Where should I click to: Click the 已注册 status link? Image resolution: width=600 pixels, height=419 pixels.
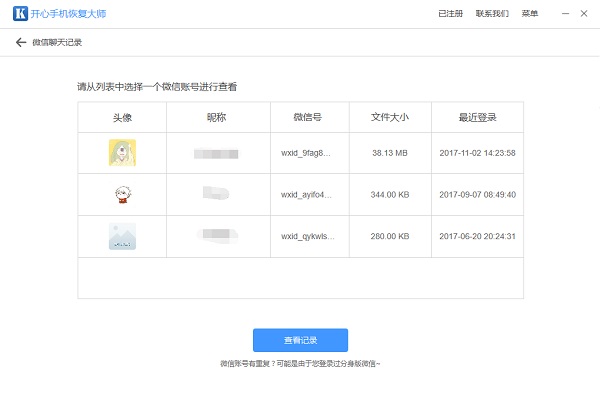pyautogui.click(x=451, y=14)
